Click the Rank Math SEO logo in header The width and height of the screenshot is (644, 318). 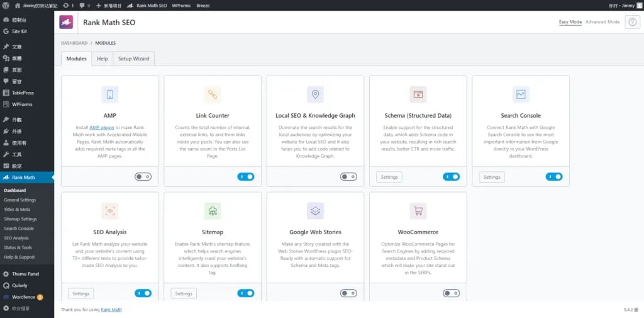point(66,22)
